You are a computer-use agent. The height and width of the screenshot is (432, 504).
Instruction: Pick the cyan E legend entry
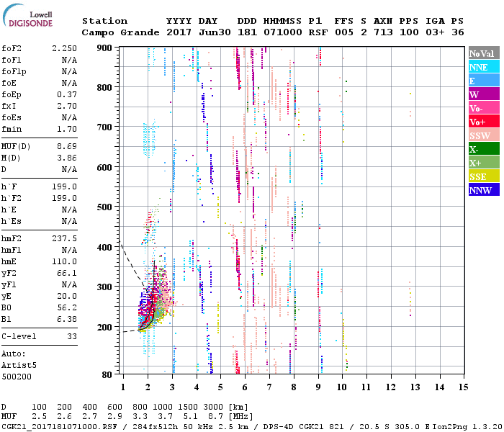pos(483,81)
